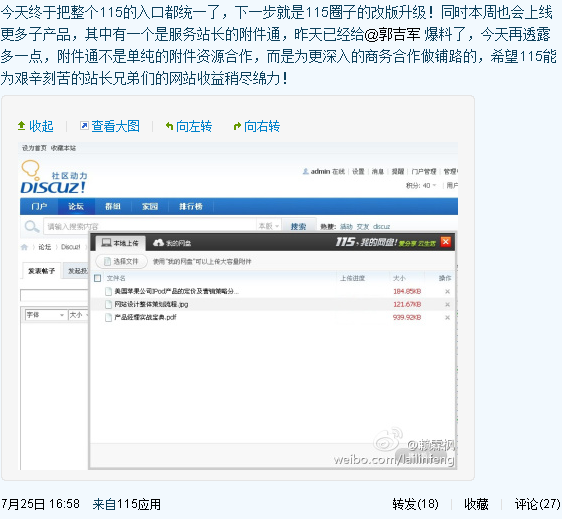The image size is (562, 519).
Task: Click the 设为首页 link
Action: click(34, 148)
